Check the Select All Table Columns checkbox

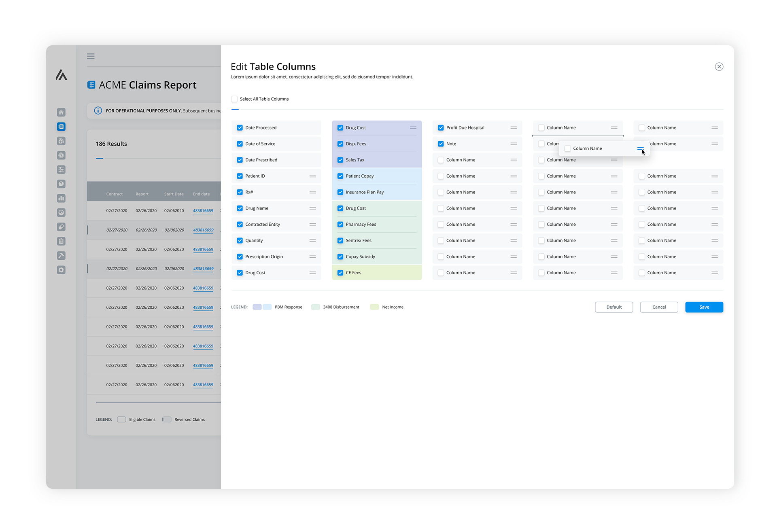234,99
